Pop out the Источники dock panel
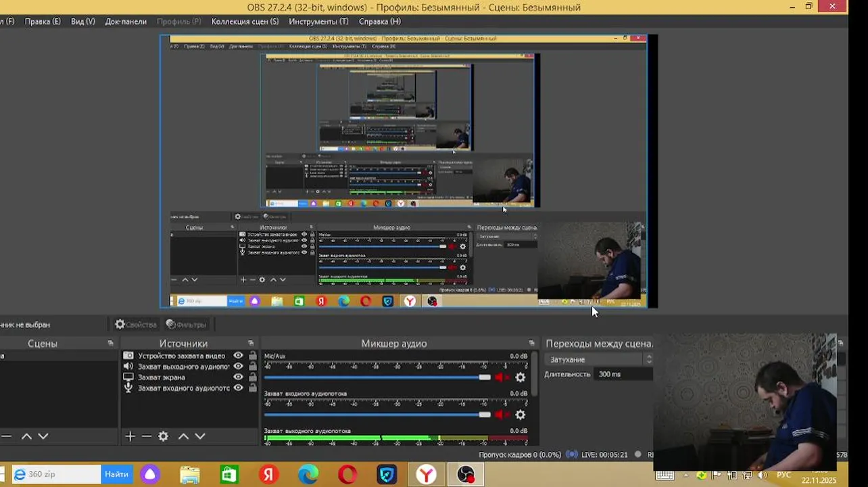The height and width of the screenshot is (487, 868). [251, 344]
